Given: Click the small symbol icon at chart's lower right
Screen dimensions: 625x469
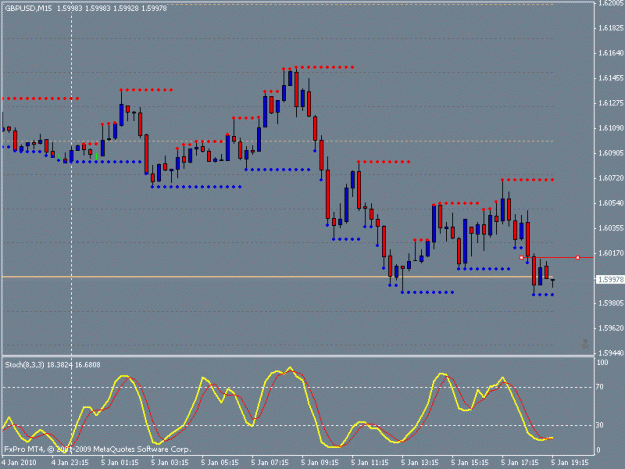Looking at the screenshot, I should (585, 344).
